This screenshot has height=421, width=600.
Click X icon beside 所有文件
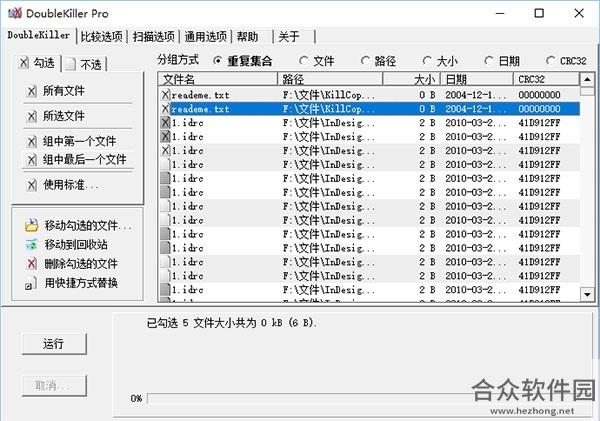click(x=32, y=91)
